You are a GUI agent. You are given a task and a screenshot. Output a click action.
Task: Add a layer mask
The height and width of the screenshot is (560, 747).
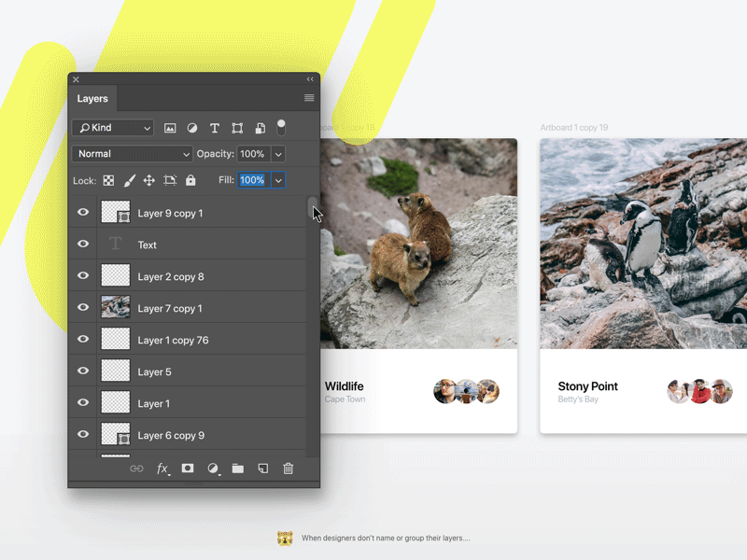tap(188, 468)
